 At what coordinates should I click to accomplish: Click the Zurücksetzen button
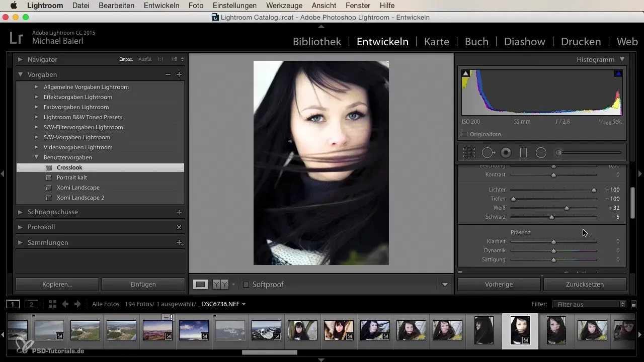point(585,285)
